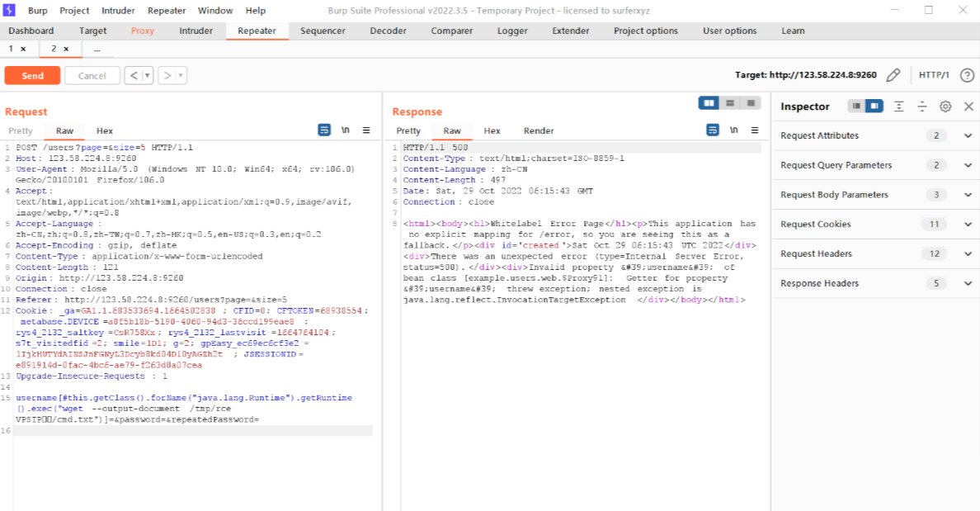980x511 pixels.
Task: Click the Burp Suite logo icon
Action: [9, 10]
